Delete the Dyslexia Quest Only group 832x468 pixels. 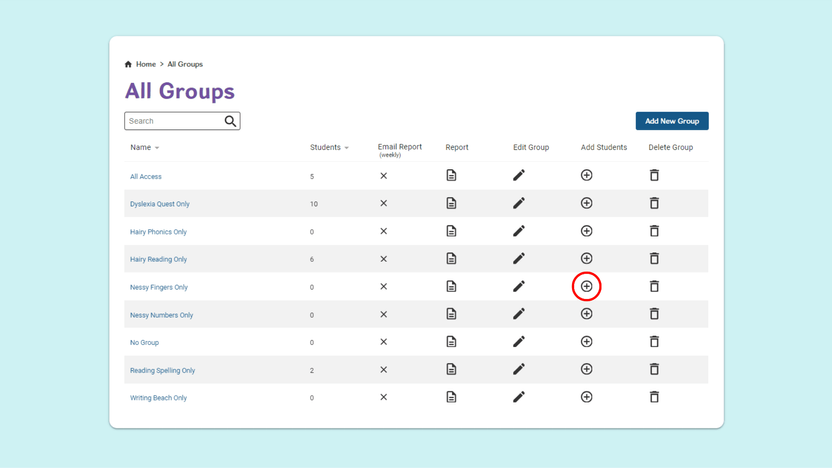(x=654, y=203)
